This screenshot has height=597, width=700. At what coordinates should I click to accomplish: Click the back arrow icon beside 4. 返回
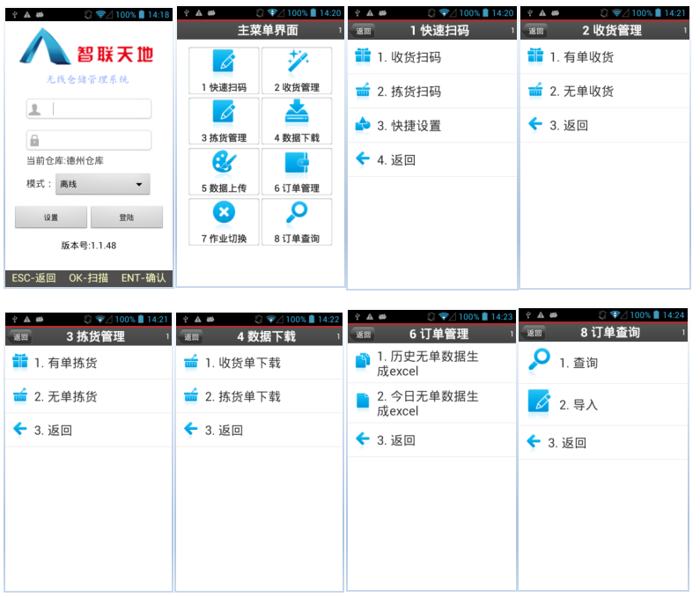pyautogui.click(x=363, y=158)
